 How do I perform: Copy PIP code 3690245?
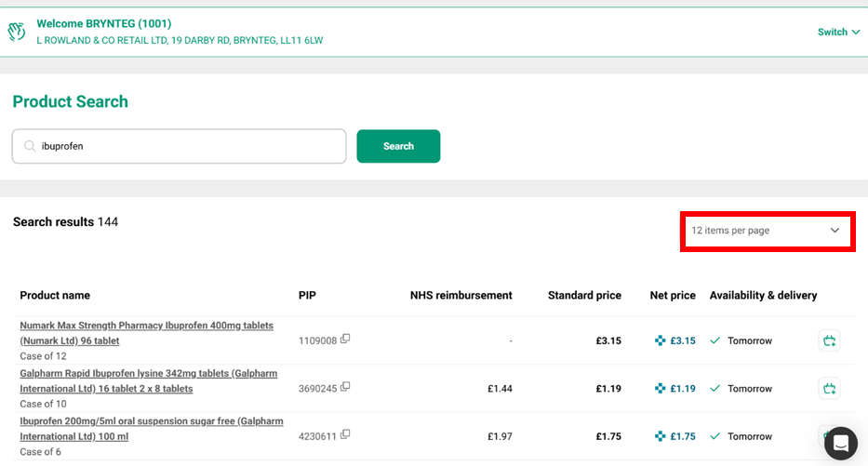click(x=345, y=387)
